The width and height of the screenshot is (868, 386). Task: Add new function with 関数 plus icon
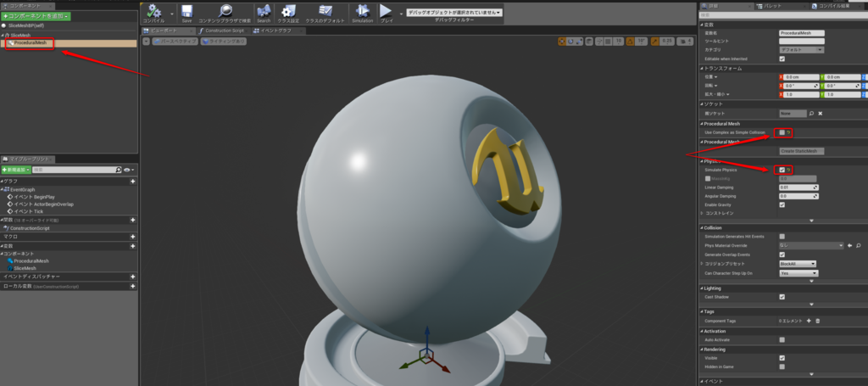133,220
